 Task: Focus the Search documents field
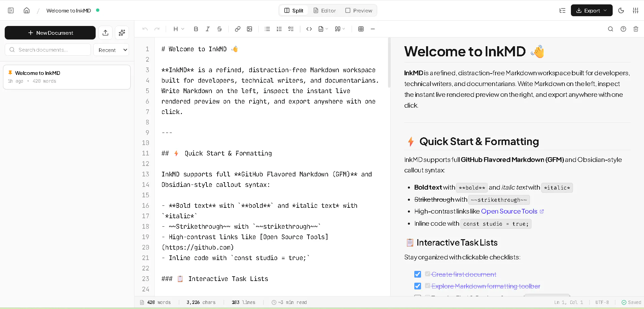coord(48,50)
